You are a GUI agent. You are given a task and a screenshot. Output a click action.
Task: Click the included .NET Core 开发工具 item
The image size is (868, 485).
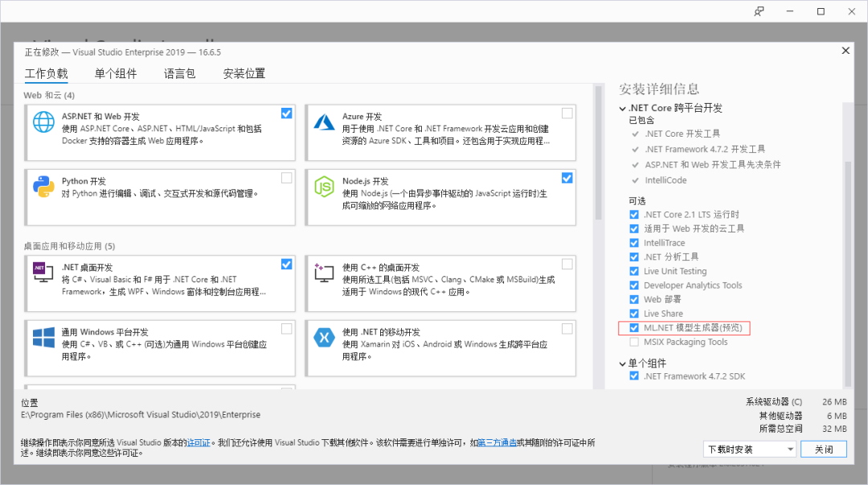[x=682, y=134]
